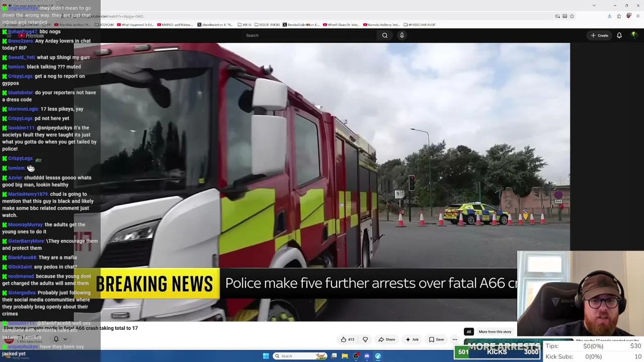The height and width of the screenshot is (362, 644).
Task: Click the YouTube search magnifier icon
Action: [385, 35]
